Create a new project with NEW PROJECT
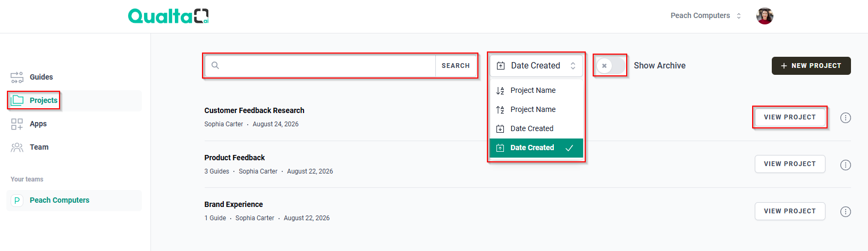868x251 pixels. 811,66
